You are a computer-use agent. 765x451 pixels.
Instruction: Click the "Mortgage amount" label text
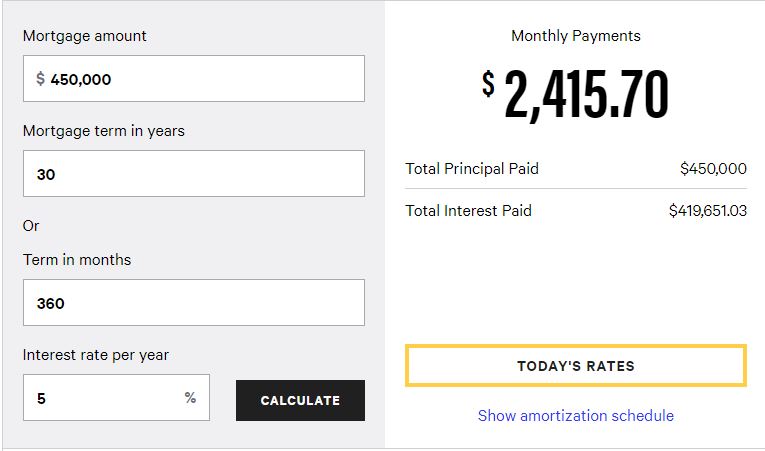tap(85, 36)
